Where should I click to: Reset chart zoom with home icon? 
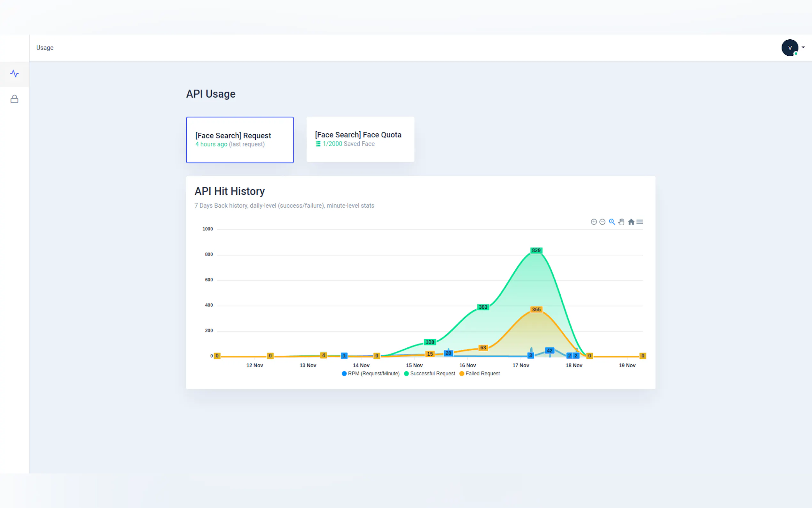631,222
